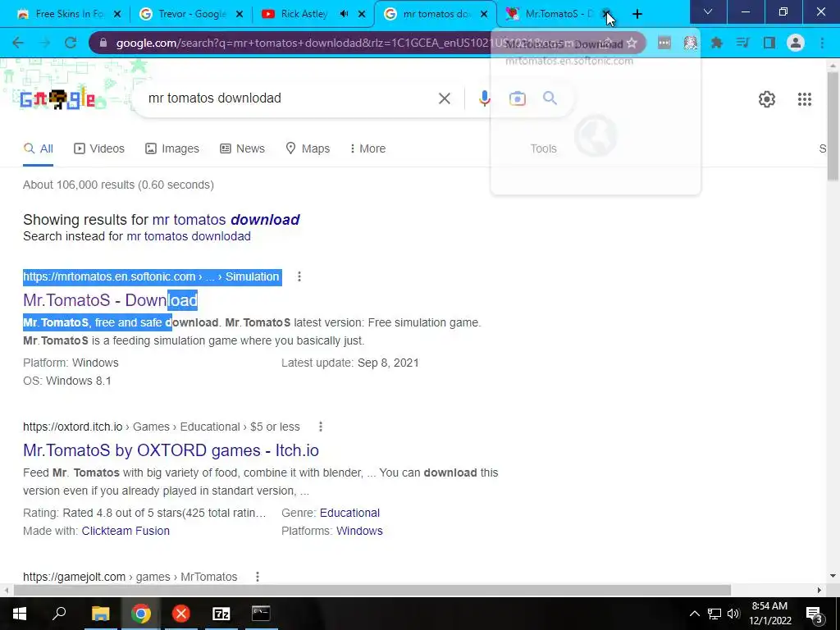The width and height of the screenshot is (840, 630).
Task: Expand the More search filters menu
Action: point(367,148)
